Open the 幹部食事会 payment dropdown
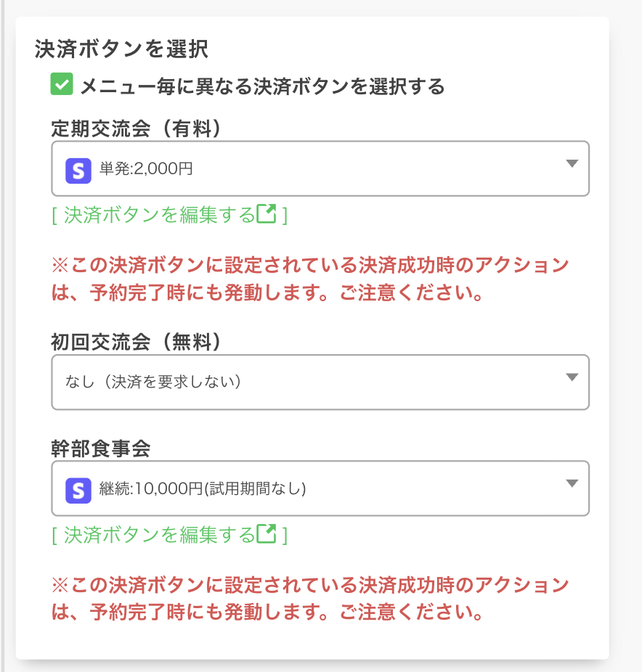 pos(320,488)
